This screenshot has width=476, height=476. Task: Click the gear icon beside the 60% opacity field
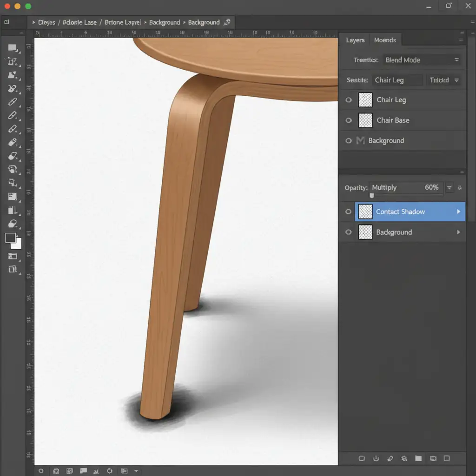coord(460,188)
